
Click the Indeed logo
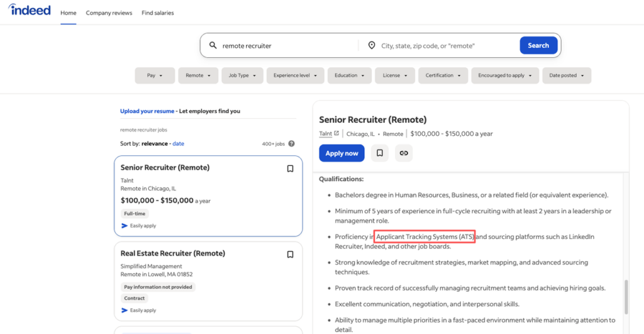pos(30,10)
